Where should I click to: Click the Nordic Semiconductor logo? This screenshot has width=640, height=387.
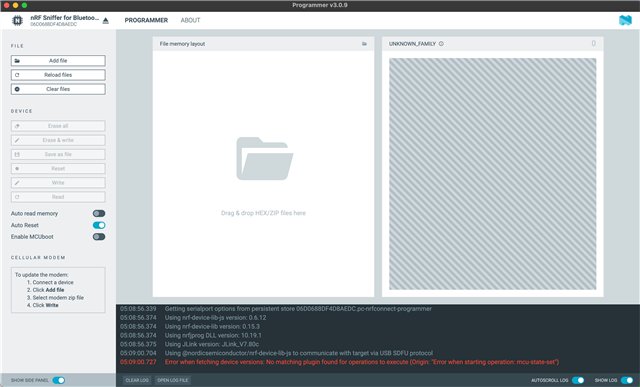pos(625,20)
